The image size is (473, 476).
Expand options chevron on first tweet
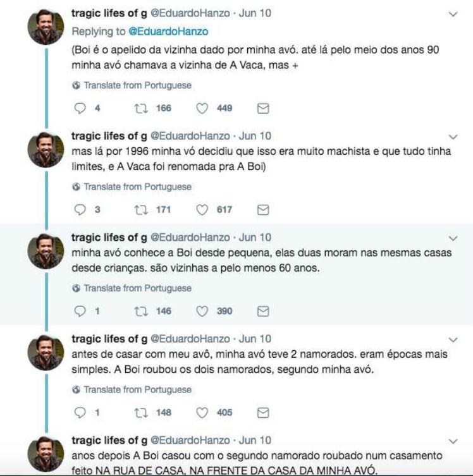(453, 13)
